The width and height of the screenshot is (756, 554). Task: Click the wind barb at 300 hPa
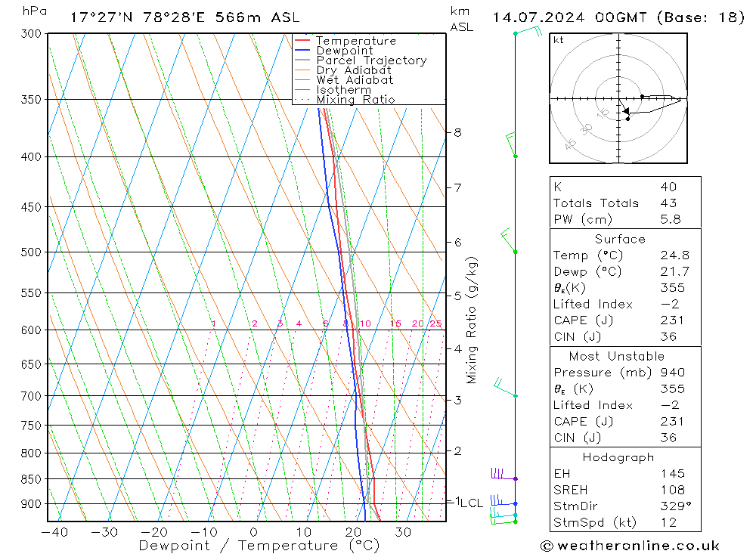(x=528, y=32)
